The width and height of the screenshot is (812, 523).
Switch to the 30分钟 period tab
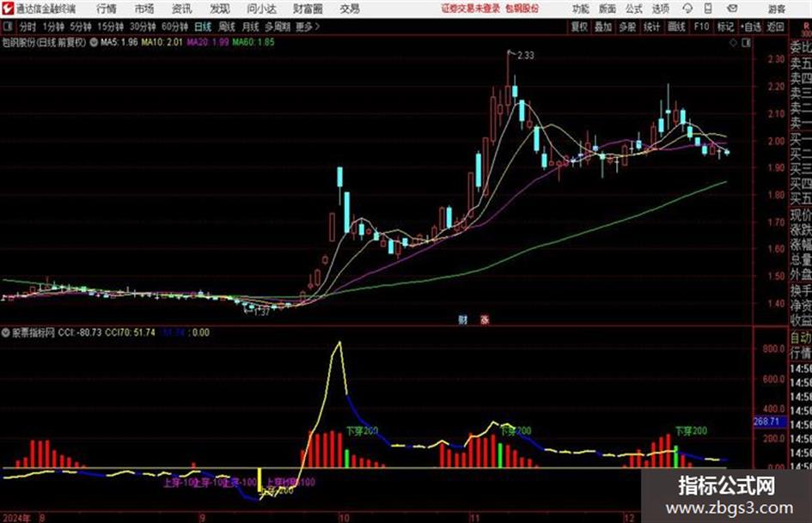pos(143,27)
